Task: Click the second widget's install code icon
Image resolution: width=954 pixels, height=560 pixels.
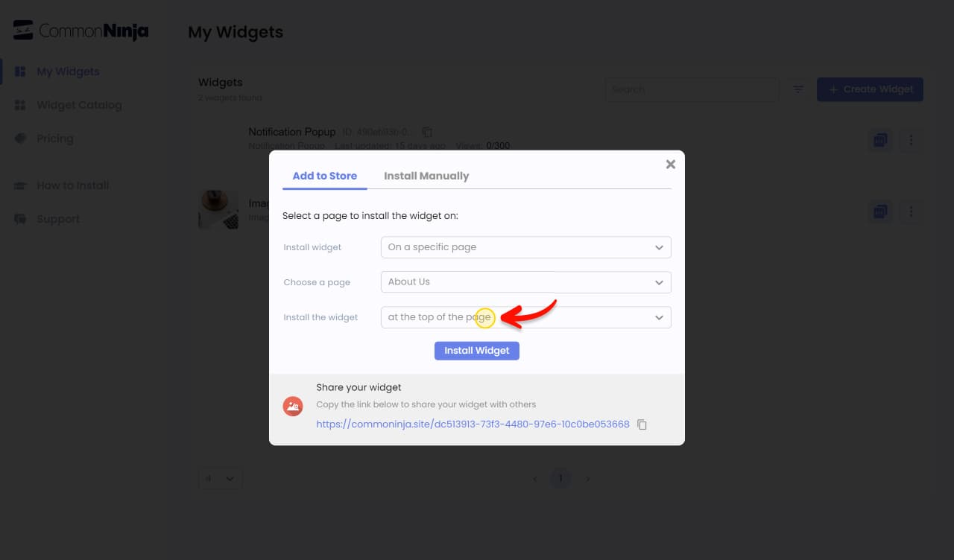Action: pyautogui.click(x=880, y=212)
